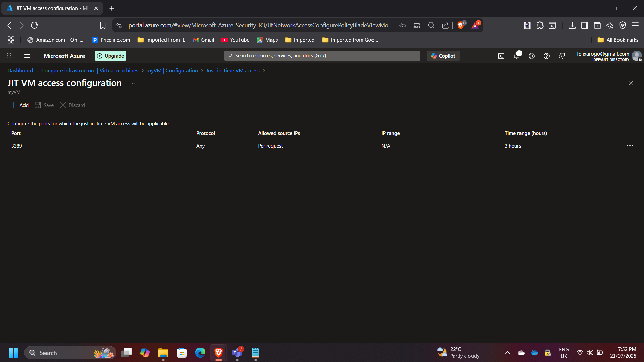Click the Upgrade button
This screenshot has height=362, width=644.
point(110,56)
